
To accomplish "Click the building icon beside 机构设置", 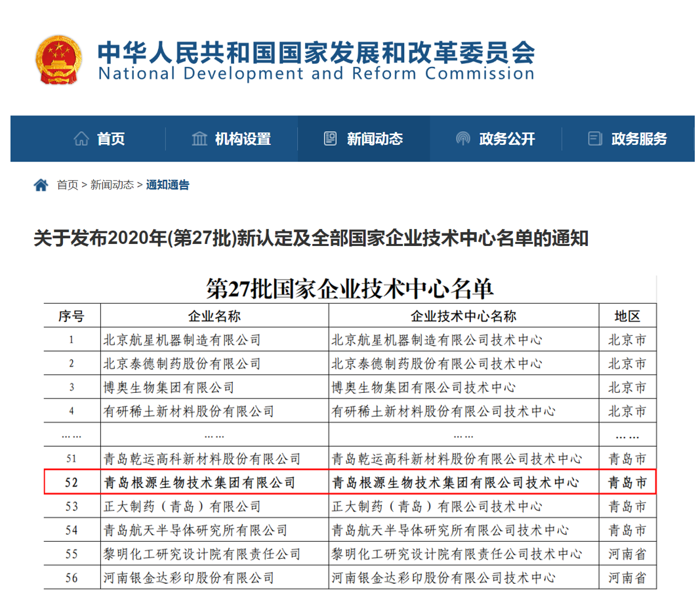I will (199, 139).
